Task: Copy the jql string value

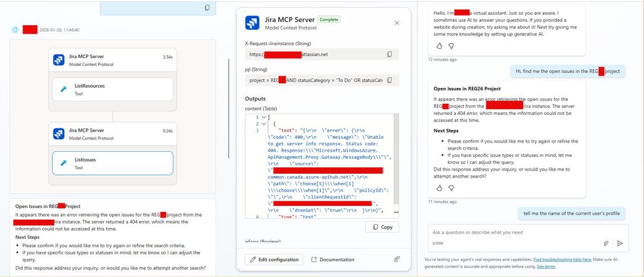Action: (390, 80)
